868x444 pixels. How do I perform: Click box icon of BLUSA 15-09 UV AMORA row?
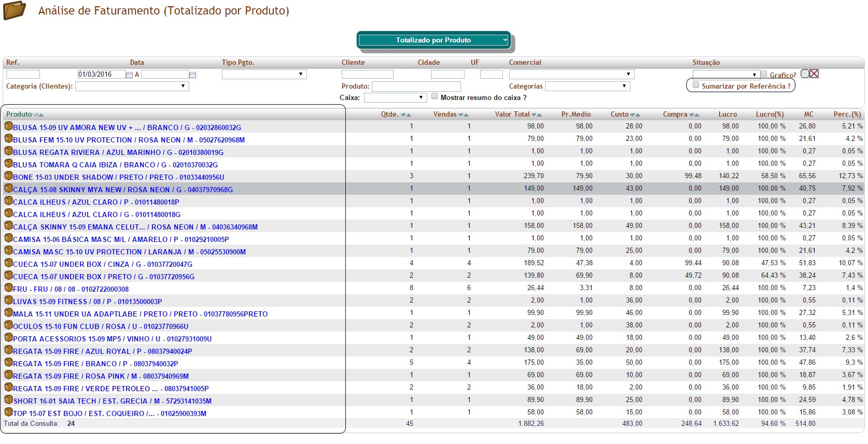pos(8,126)
